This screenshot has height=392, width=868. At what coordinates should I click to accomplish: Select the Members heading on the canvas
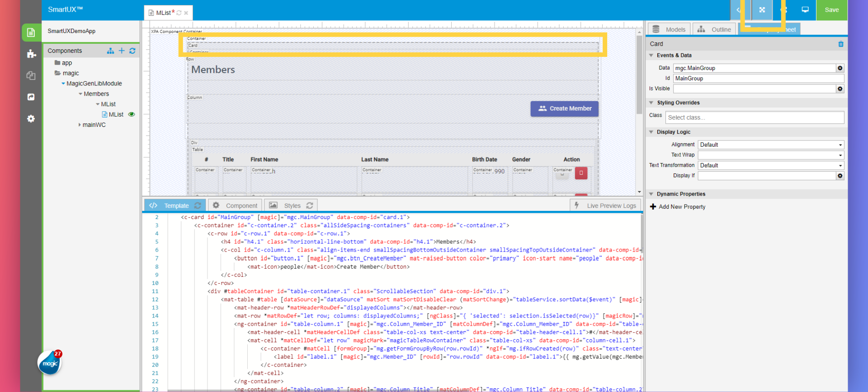click(213, 70)
